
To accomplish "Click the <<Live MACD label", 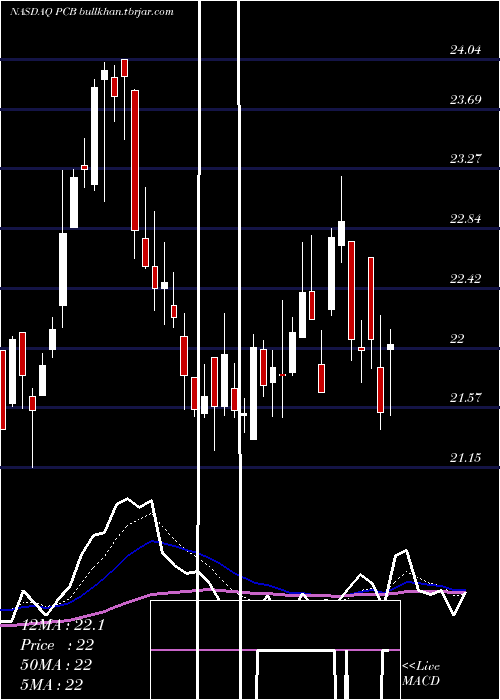I will coord(421,674).
